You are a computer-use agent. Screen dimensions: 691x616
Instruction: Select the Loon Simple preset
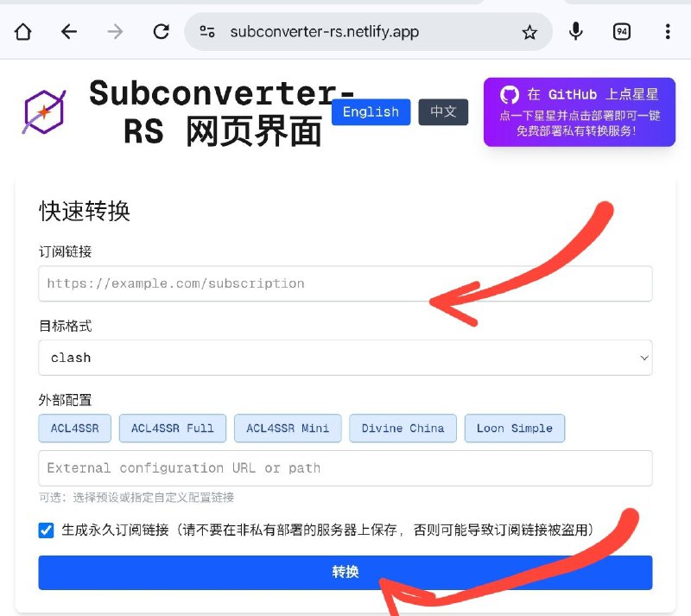point(514,429)
